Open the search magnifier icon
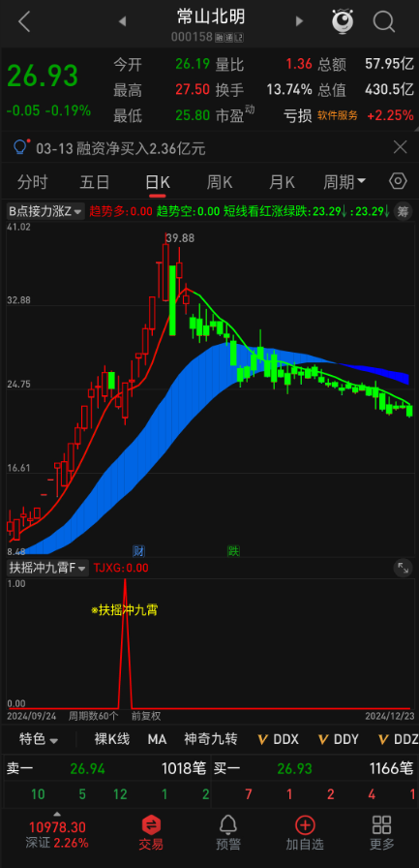 (383, 22)
